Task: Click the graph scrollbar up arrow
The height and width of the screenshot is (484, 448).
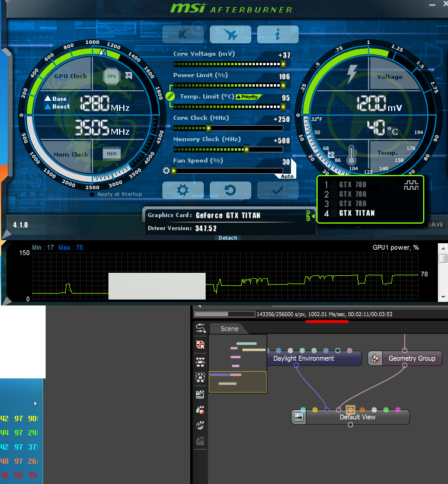Action: point(443,249)
